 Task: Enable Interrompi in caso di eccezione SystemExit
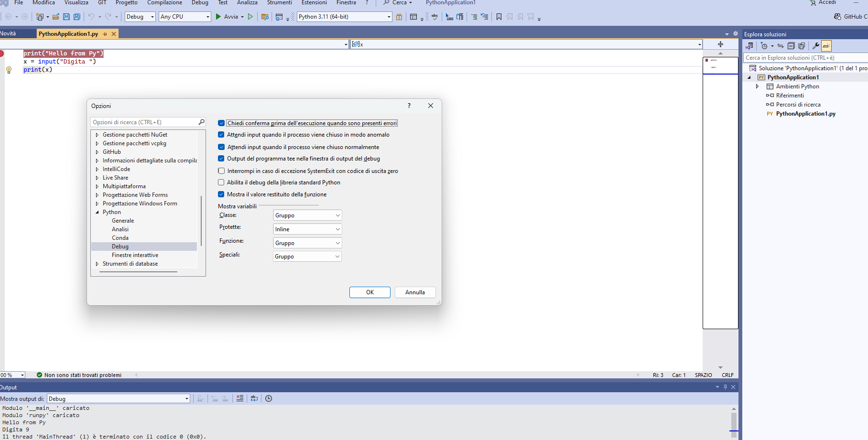221,171
